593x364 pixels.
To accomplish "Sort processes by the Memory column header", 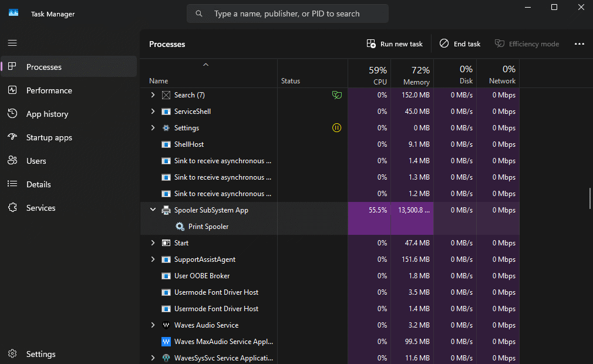I will coord(416,75).
